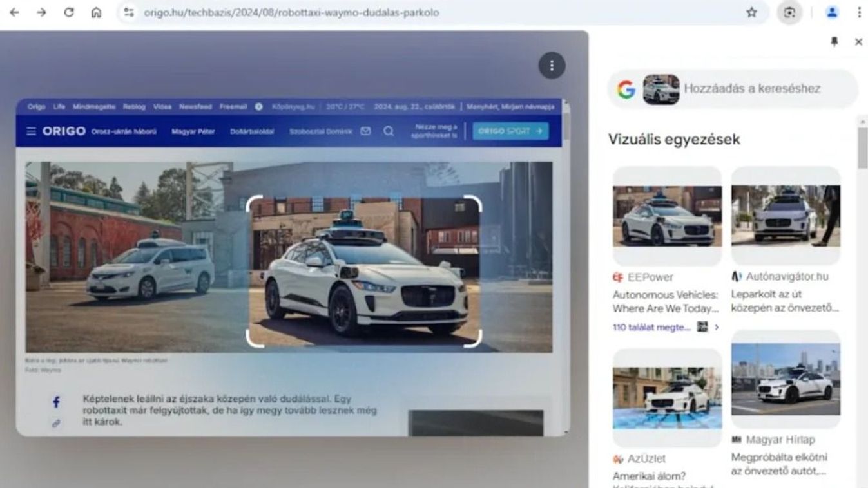Pin the Lens side panel

point(834,42)
